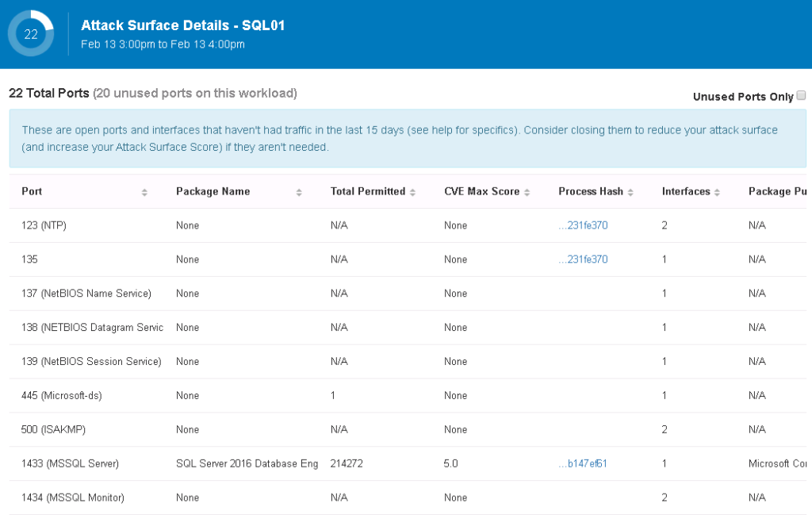Click SQL Server 2016 Database Engine package name
The height and width of the screenshot is (515, 812).
pyautogui.click(x=247, y=463)
